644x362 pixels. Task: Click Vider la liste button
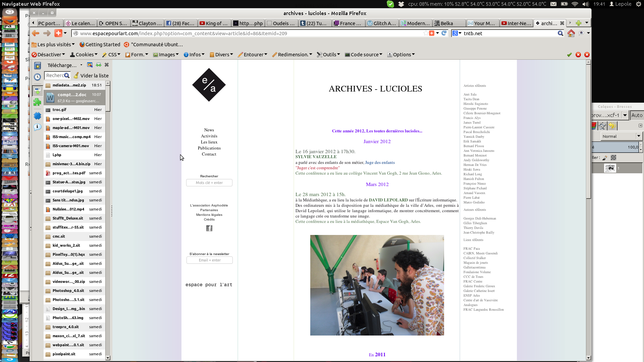click(x=91, y=76)
